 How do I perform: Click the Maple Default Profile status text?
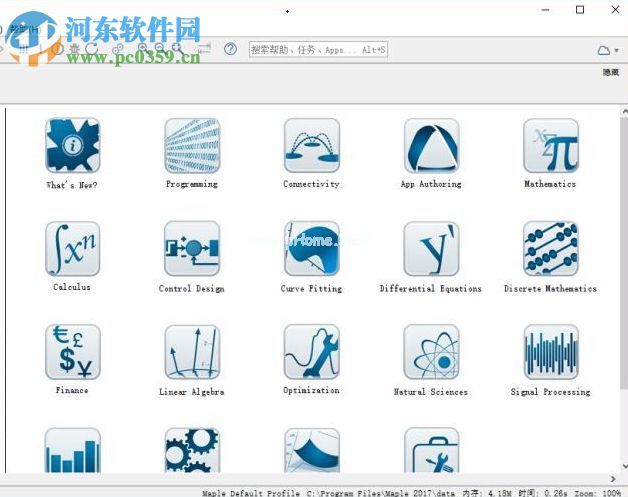point(251,493)
